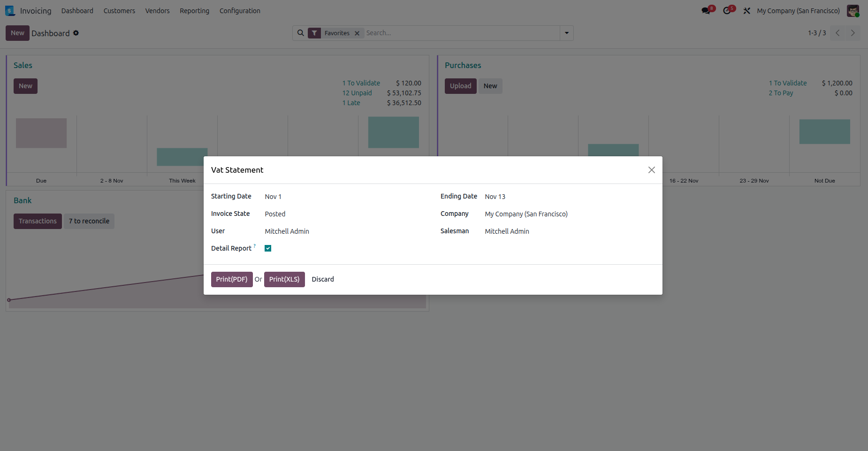
Task: Open the conversations chat icon
Action: pyautogui.click(x=707, y=10)
